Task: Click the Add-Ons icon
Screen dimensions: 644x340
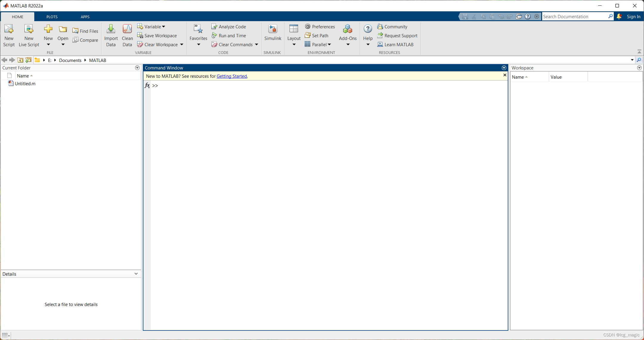Action: (x=348, y=29)
